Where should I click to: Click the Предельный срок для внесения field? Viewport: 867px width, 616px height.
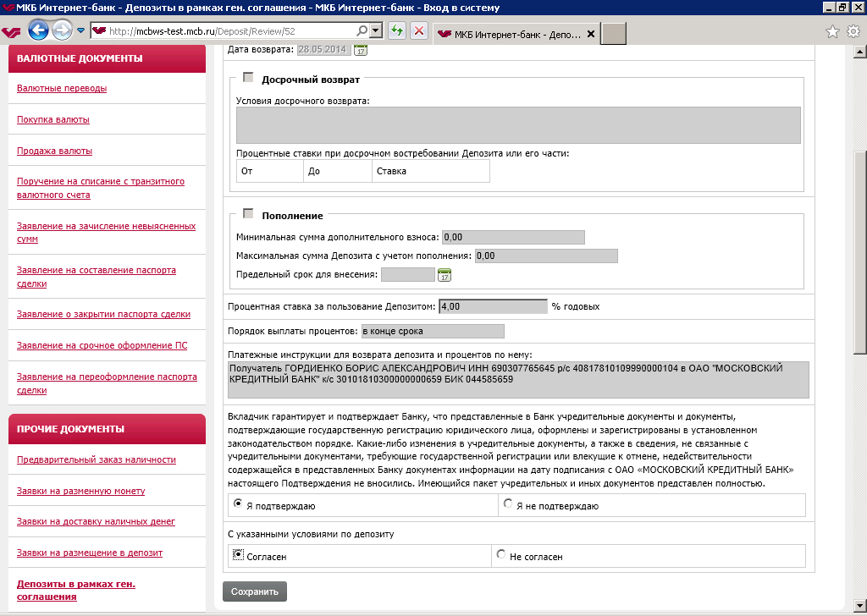click(x=408, y=274)
